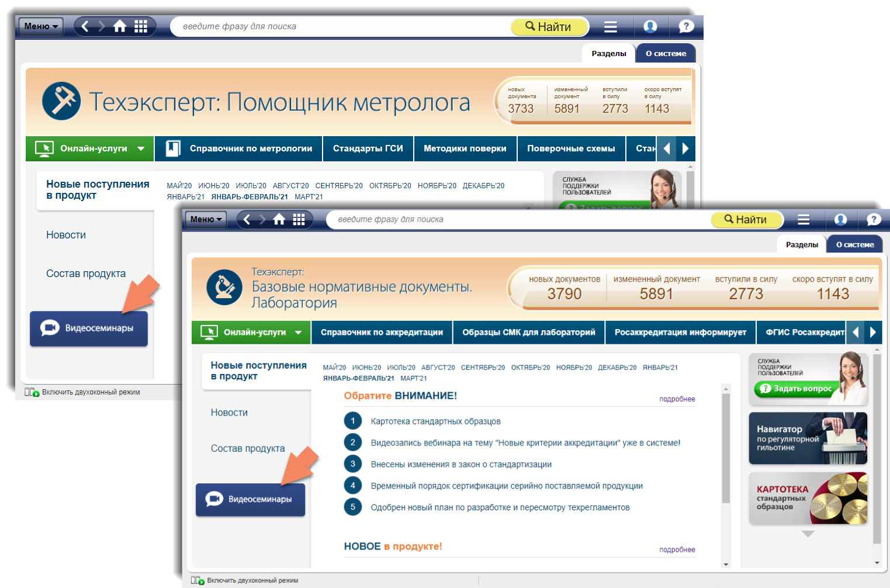Open Состав продукта in the back window sidebar
890x588 pixels.
[86, 274]
